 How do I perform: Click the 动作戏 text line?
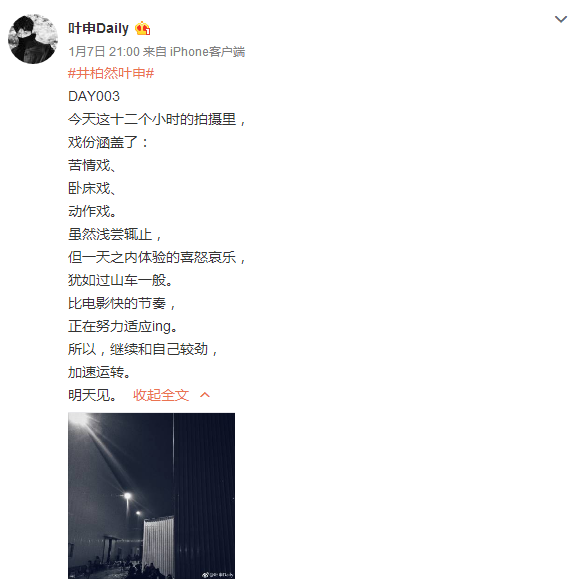(92, 211)
